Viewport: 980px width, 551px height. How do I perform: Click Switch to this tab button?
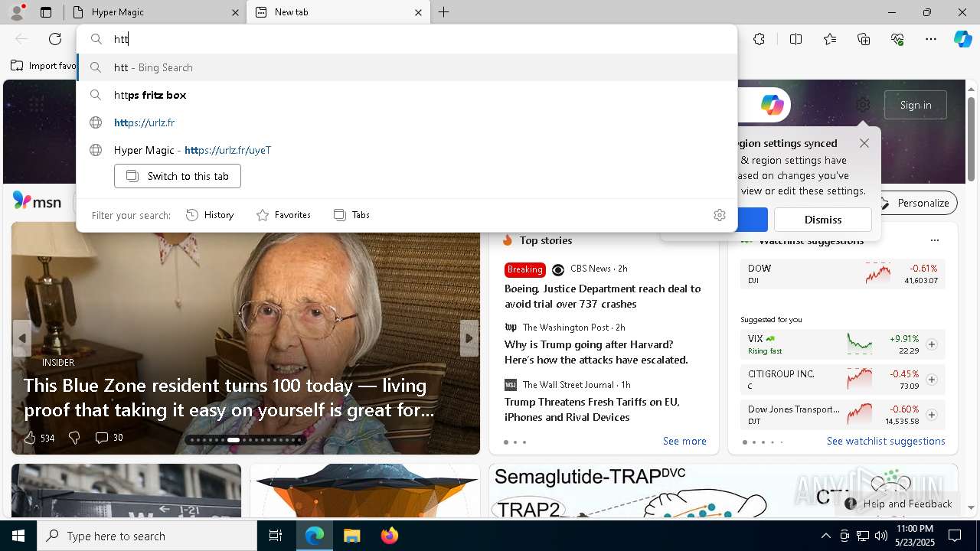(x=178, y=176)
